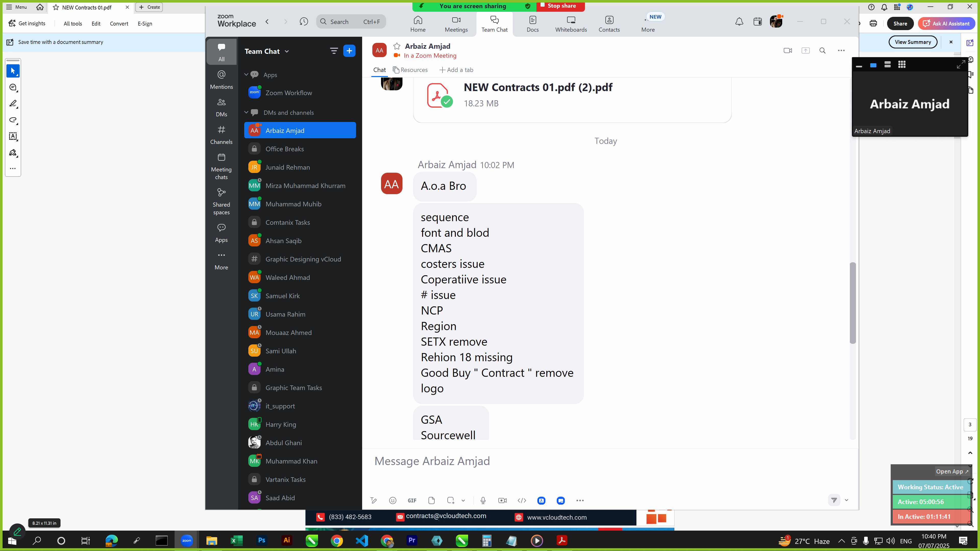980x551 pixels.
Task: Start a video call with Arbaiz Amjad
Action: click(788, 50)
